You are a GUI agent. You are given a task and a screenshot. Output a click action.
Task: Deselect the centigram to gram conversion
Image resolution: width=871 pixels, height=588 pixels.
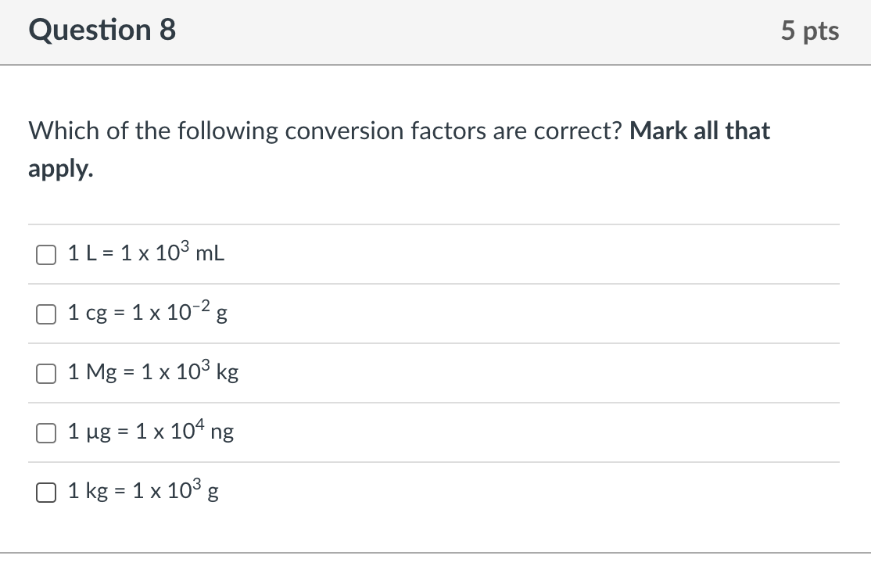pos(45,314)
